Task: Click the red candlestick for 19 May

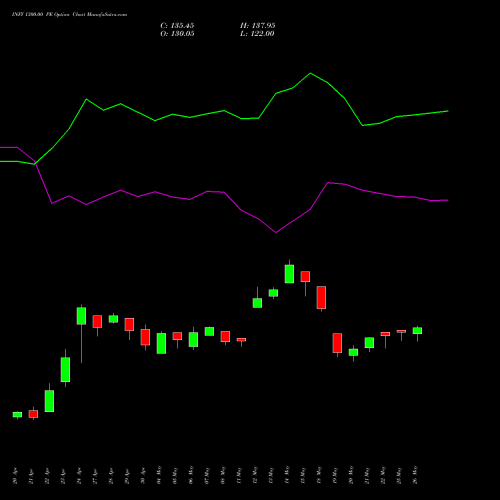Action: 337,343
